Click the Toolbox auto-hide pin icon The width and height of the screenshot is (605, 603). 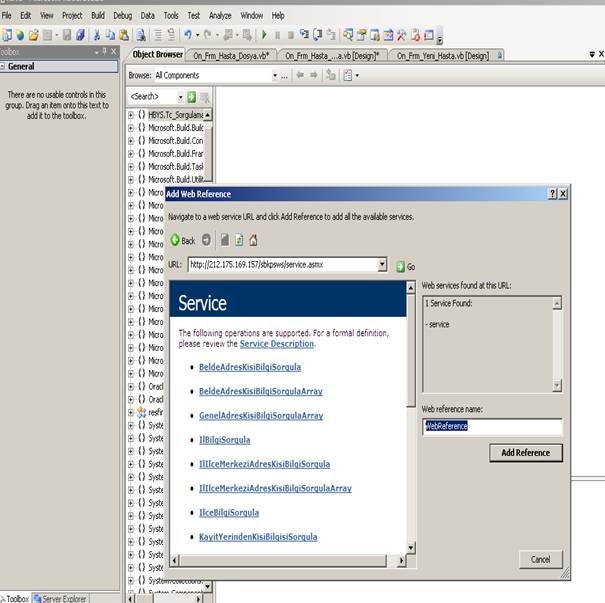pyautogui.click(x=105, y=51)
